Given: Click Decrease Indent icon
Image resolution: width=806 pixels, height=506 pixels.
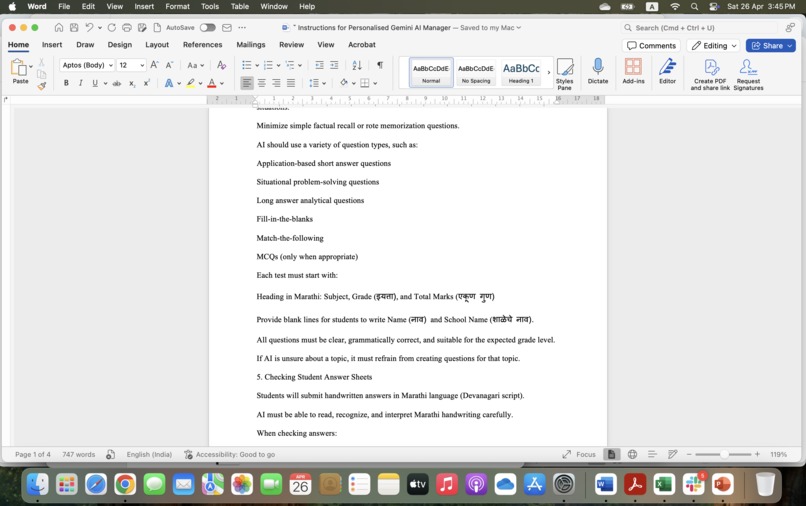Looking at the screenshot, I should (x=319, y=65).
